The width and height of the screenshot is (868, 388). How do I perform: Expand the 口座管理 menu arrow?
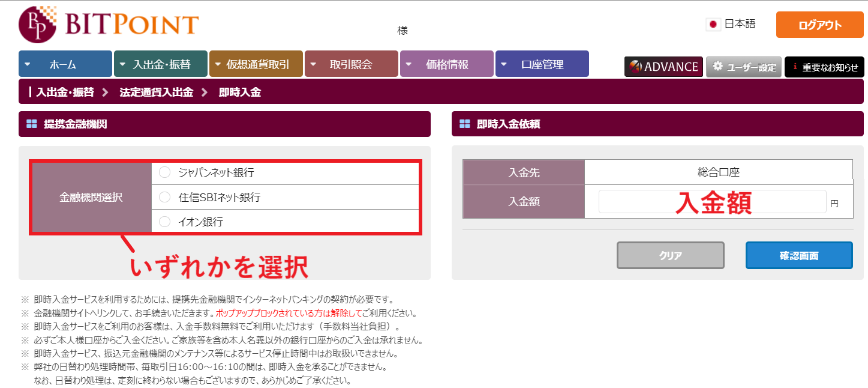coord(504,64)
